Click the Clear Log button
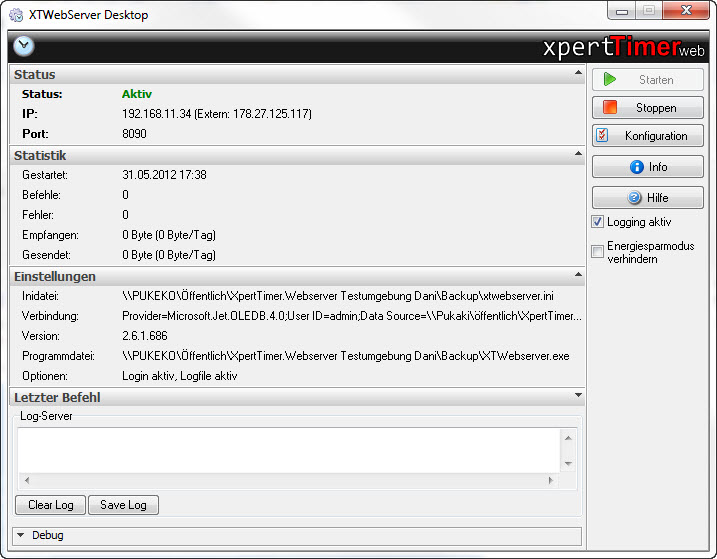This screenshot has height=559, width=717. (x=50, y=505)
